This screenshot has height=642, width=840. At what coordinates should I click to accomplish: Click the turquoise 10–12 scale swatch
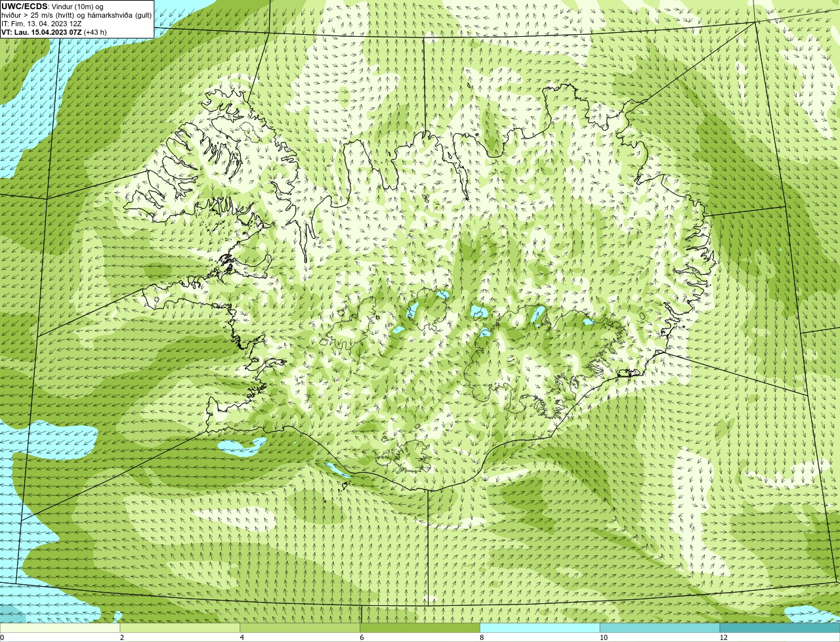tap(660, 628)
